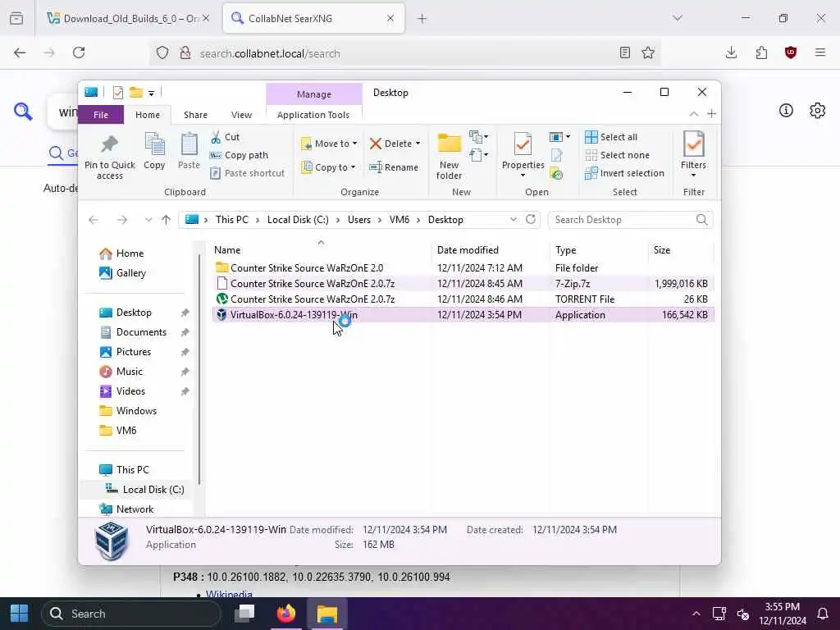Go up one folder level
Screen dimensions: 840x630
[x=166, y=220]
